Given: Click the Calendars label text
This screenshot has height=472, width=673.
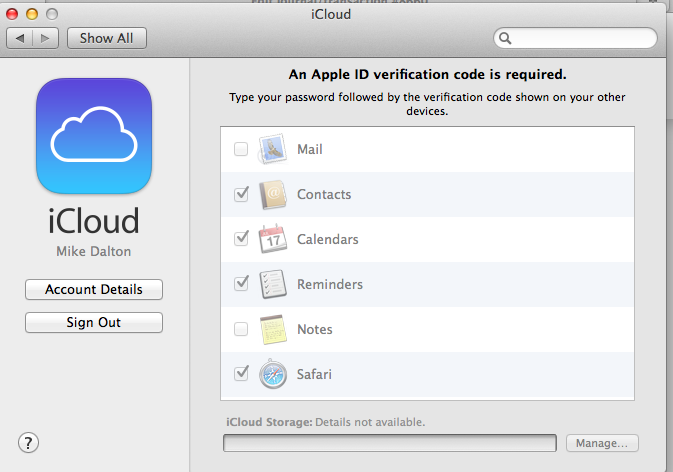Looking at the screenshot, I should click(x=327, y=239).
